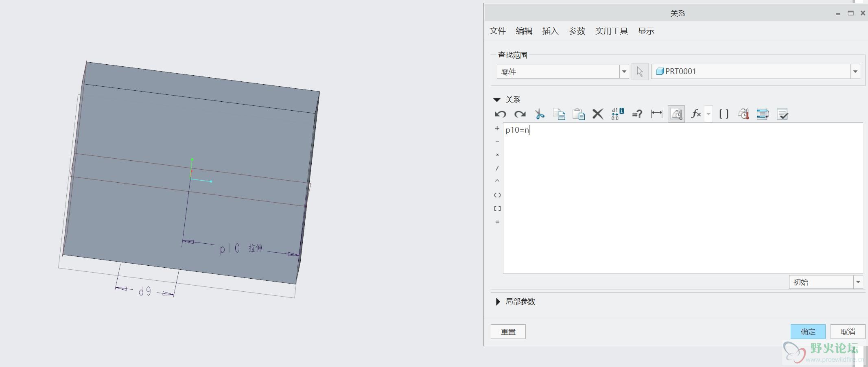Click inside the relations text editor

click(x=683, y=198)
